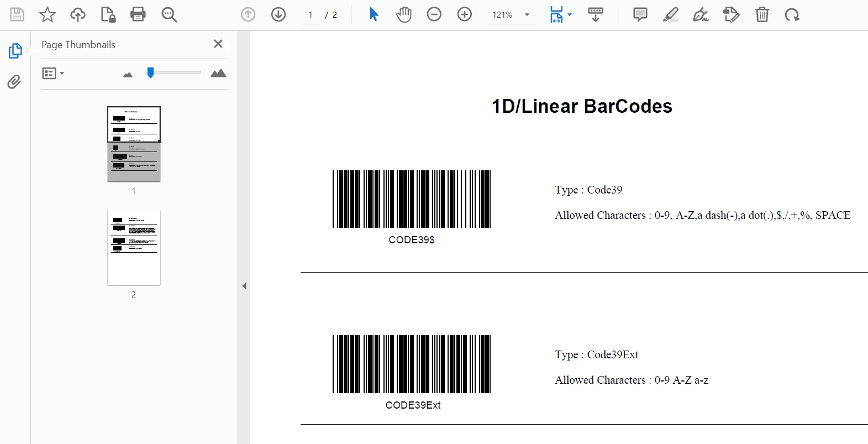Click the stamp edit tool icon

[732, 15]
